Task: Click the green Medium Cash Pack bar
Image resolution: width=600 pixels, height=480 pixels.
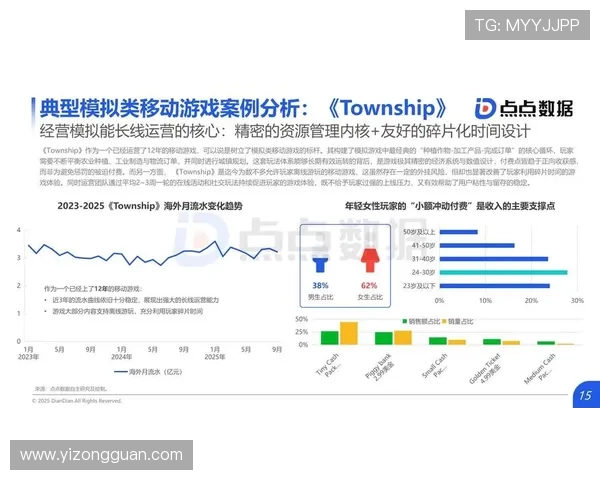Action: pyautogui.click(x=546, y=343)
